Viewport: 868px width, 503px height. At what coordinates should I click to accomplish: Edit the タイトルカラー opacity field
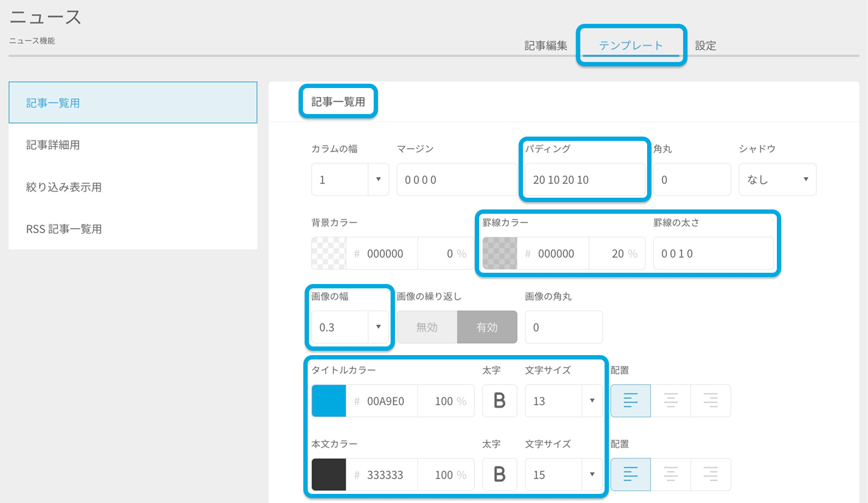446,401
